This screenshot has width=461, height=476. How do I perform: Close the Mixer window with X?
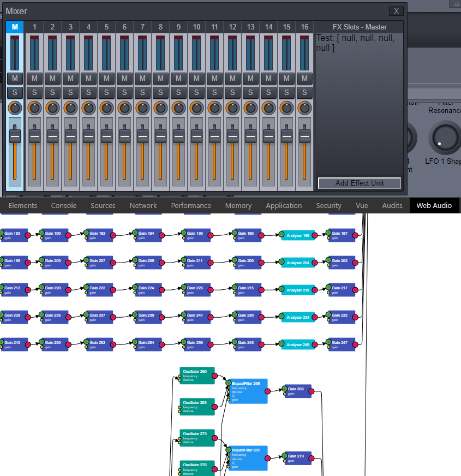[397, 11]
